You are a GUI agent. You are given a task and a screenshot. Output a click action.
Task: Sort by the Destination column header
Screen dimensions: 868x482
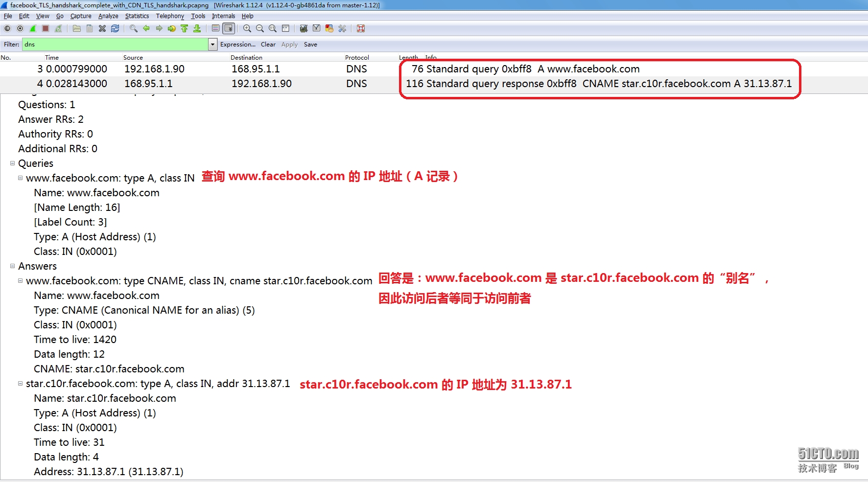click(x=246, y=57)
